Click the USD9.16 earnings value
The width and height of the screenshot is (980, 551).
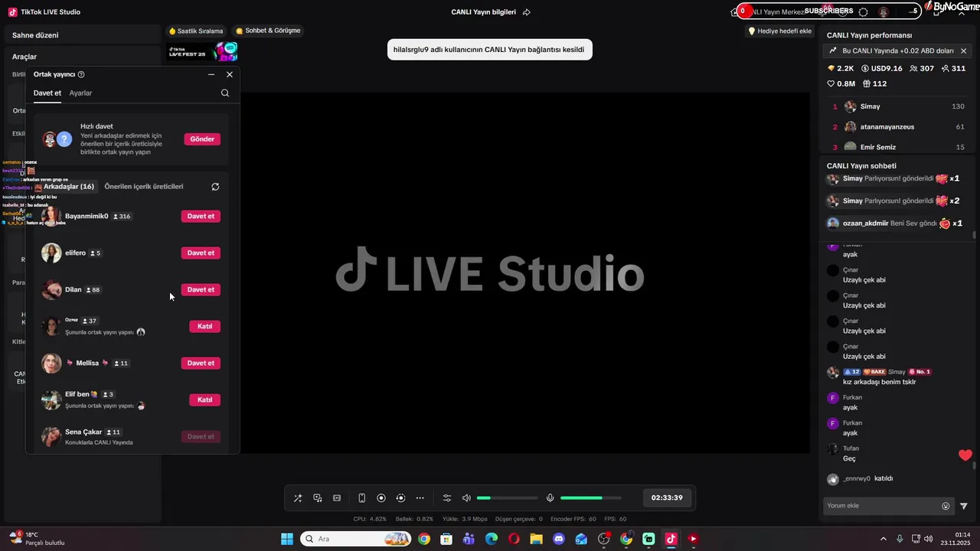882,68
